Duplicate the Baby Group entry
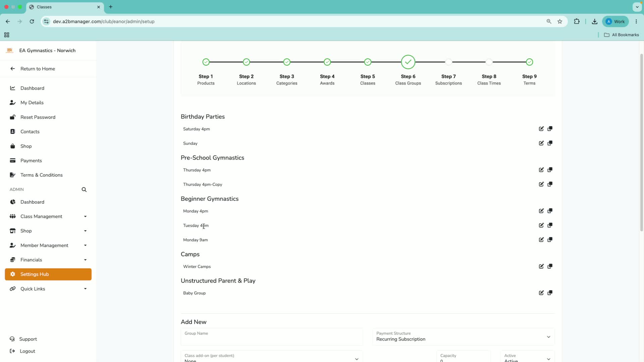The image size is (644, 362). 550,293
